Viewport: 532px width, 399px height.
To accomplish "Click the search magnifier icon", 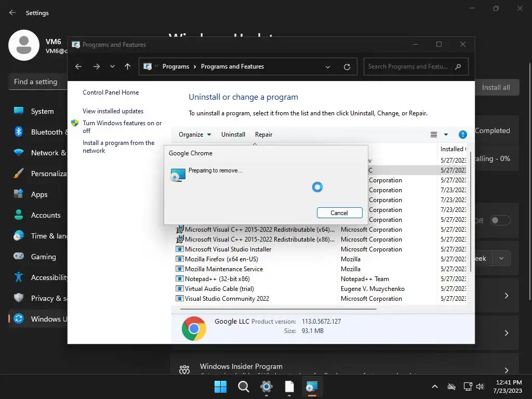I will click(x=458, y=66).
